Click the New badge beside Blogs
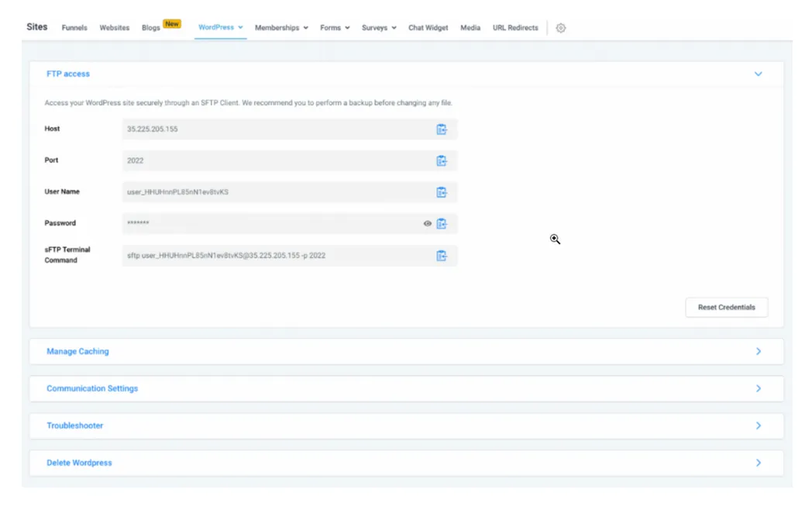Viewport: 812px width, 527px height. pyautogui.click(x=172, y=24)
